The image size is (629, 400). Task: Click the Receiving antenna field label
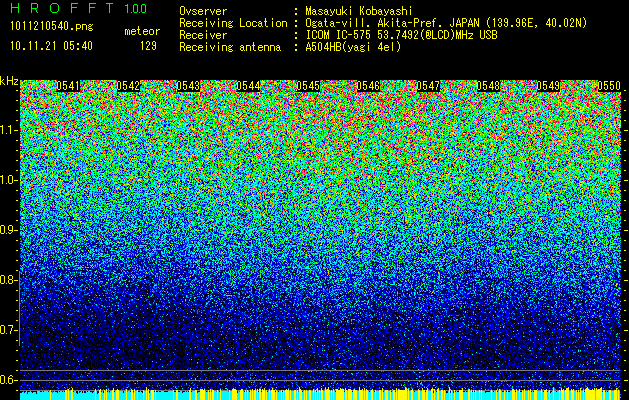(x=230, y=47)
